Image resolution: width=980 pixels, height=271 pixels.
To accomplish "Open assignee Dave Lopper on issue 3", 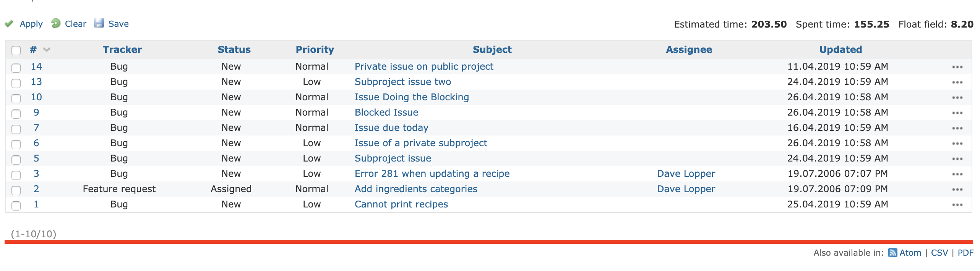I will click(686, 174).
